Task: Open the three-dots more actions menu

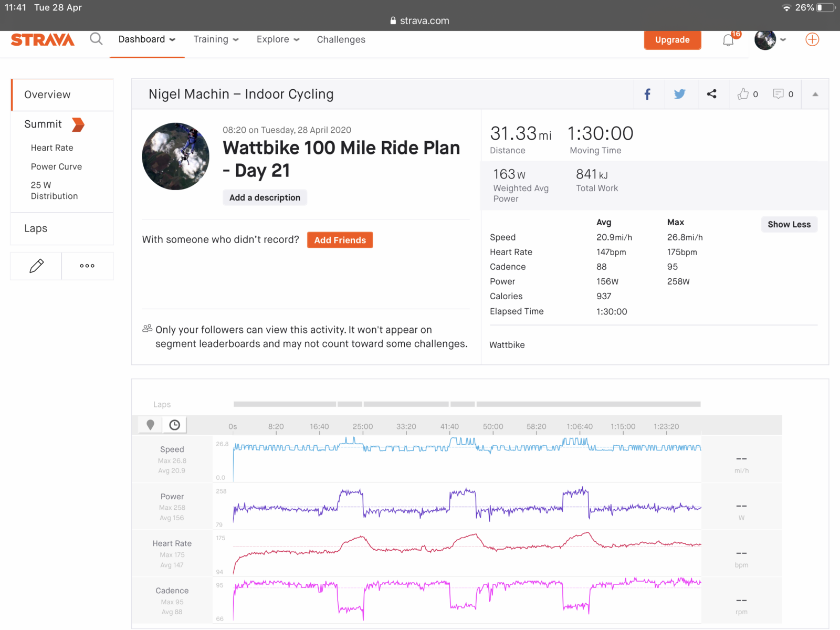Action: pyautogui.click(x=87, y=266)
